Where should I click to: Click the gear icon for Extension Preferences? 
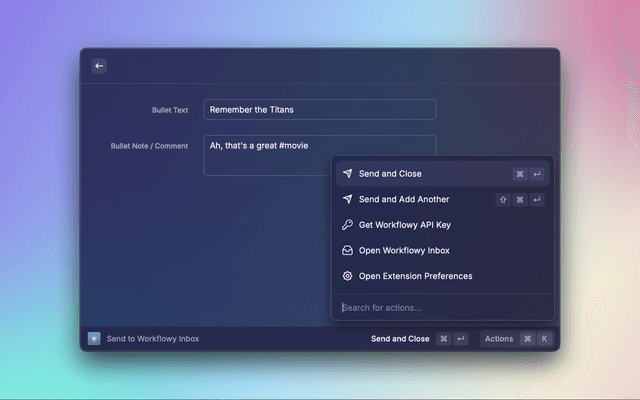coord(347,276)
